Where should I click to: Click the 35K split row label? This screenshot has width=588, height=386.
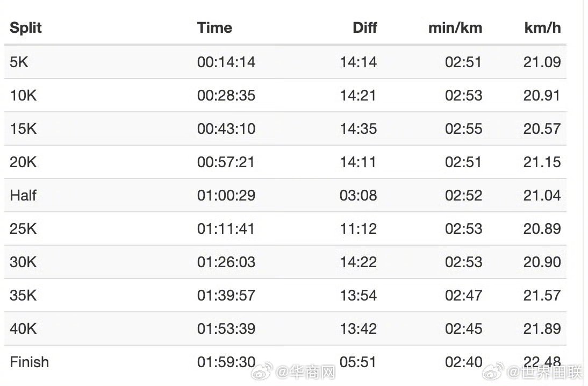pos(23,295)
